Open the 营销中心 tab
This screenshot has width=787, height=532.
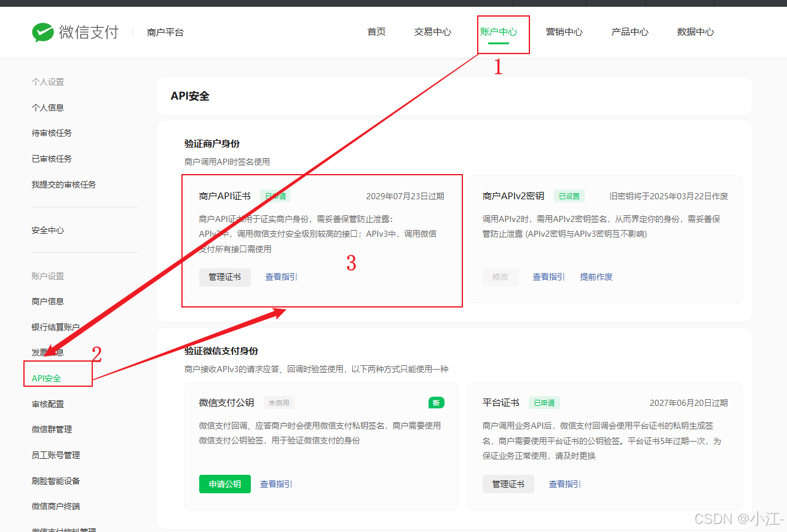tap(564, 32)
